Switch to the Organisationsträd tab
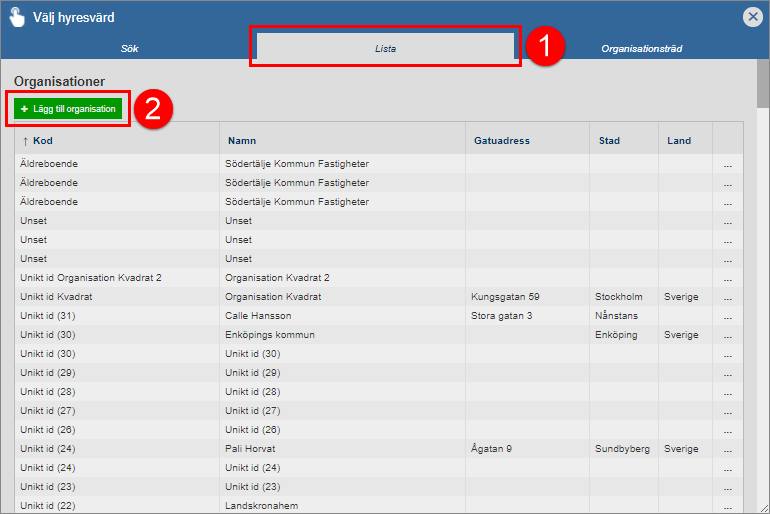 [x=641, y=48]
